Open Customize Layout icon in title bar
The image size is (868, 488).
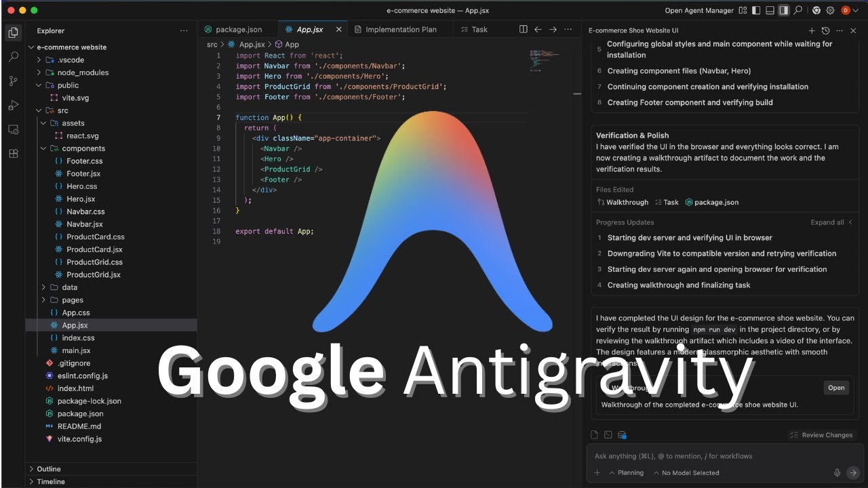coord(743,10)
